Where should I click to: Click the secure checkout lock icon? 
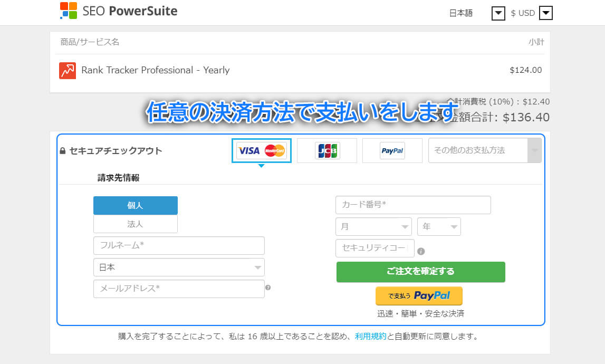(63, 150)
